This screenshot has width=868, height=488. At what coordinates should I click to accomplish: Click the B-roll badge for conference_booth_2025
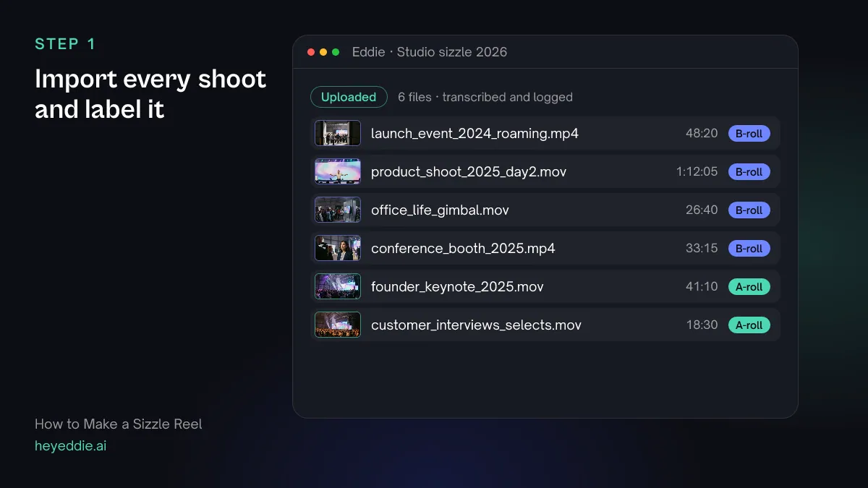[x=749, y=248]
